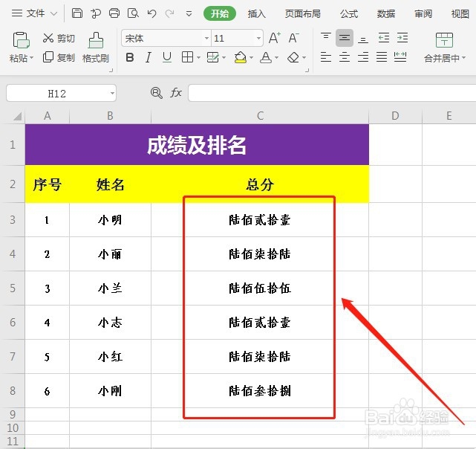476x449 pixels.
Task: Click Merge and Center (合并居中) icon
Action: tap(444, 40)
